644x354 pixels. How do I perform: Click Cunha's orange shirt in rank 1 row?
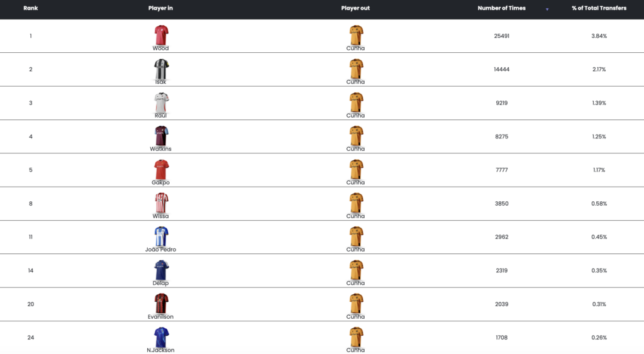point(355,35)
